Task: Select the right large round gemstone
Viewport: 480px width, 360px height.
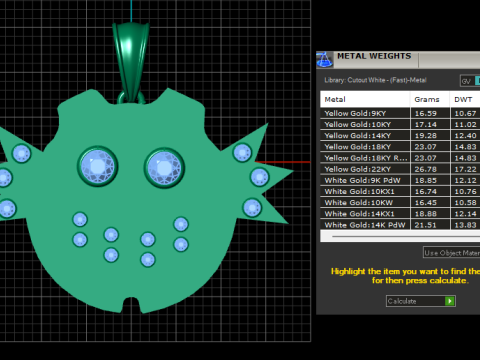Action: coord(164,168)
